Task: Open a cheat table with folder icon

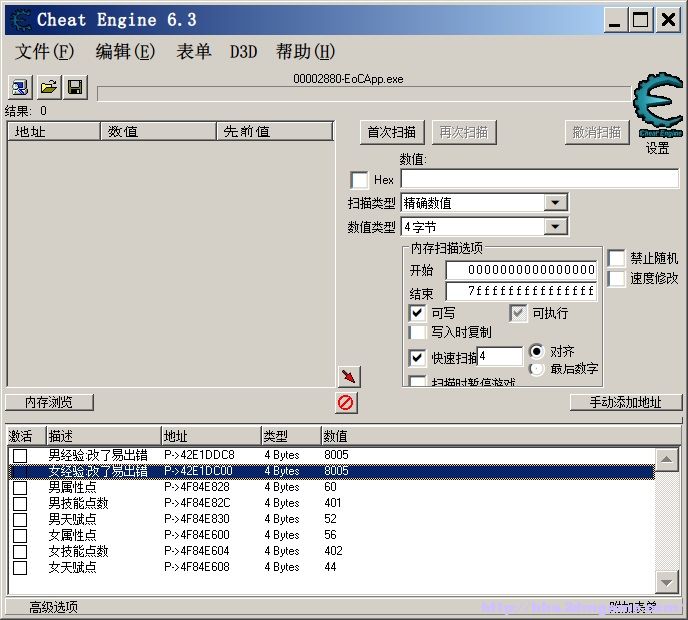Action: point(48,87)
